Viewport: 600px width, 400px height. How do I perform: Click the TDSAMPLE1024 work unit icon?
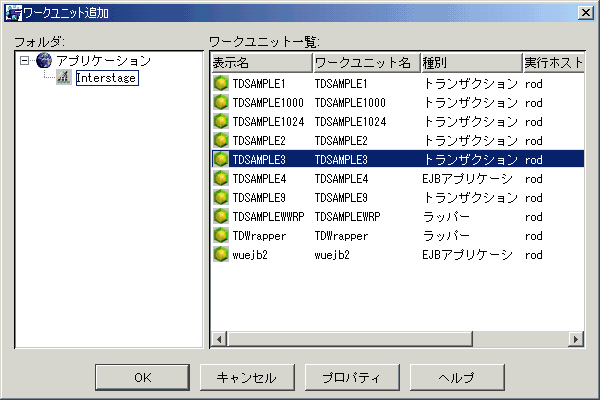point(221,121)
